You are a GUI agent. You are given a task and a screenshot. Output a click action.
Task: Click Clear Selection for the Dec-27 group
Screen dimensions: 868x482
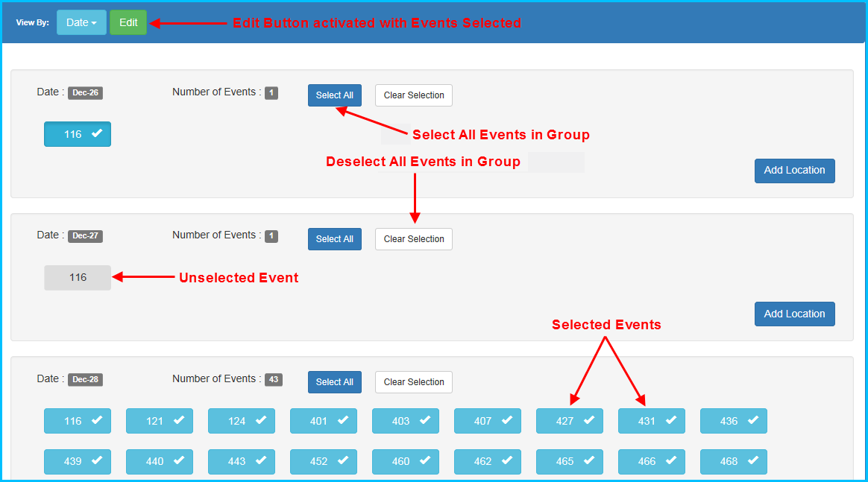pos(413,239)
